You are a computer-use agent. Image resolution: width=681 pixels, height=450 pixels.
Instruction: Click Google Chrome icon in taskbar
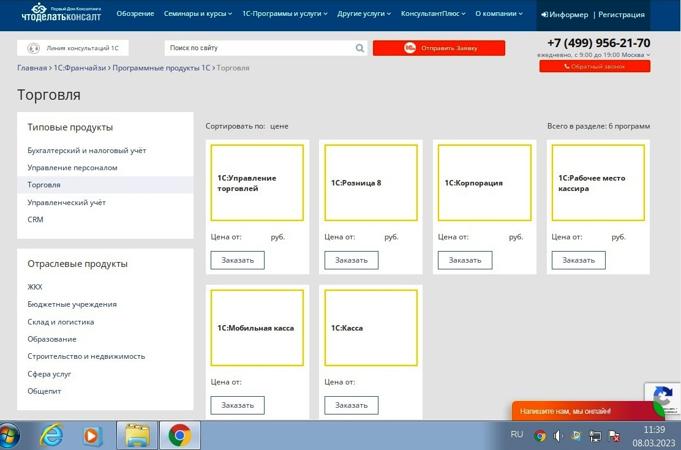pyautogui.click(x=180, y=435)
